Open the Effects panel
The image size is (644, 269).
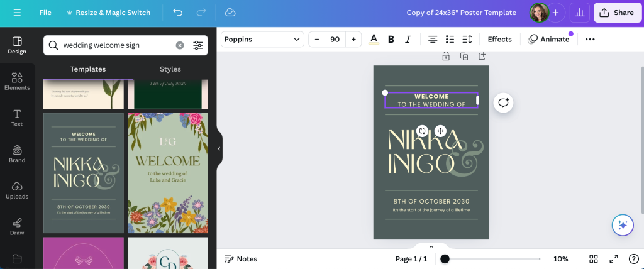(x=499, y=40)
